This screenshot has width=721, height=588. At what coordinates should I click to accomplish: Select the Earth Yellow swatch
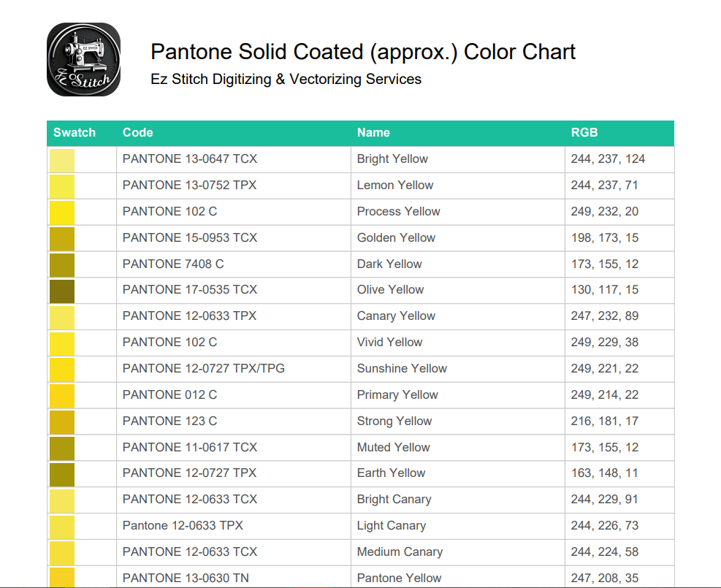(x=61, y=473)
